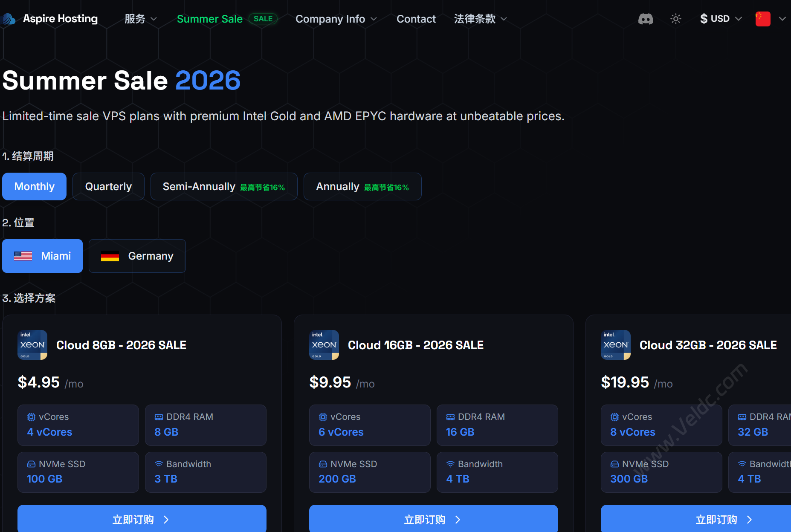
Task: Select the 4 vCores value
Action: pos(49,432)
